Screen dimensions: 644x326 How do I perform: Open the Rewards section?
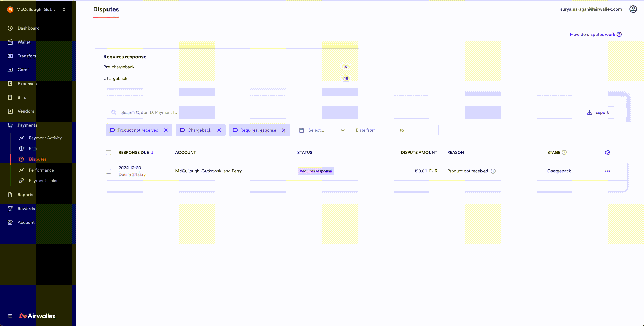26,209
